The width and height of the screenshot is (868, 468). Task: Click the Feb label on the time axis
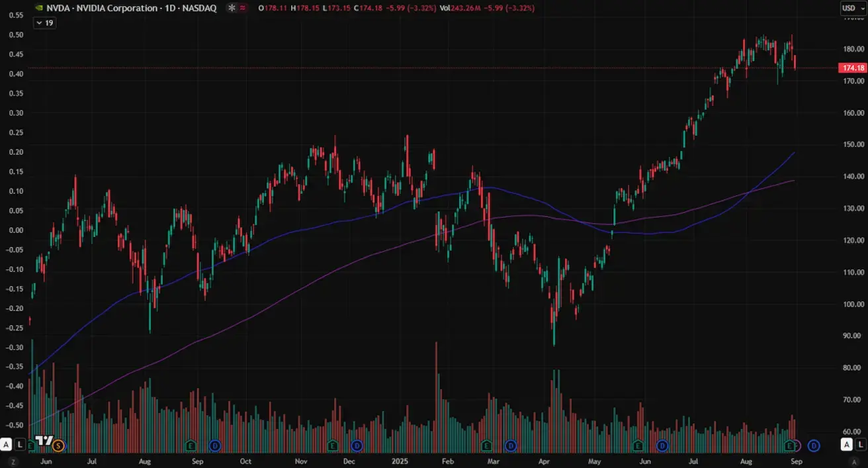[x=447, y=461]
